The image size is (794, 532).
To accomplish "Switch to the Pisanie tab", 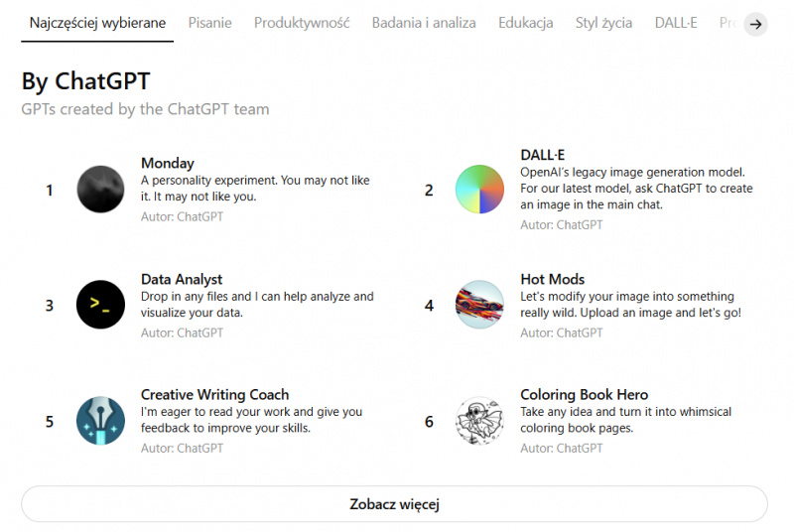I will pyautogui.click(x=209, y=23).
